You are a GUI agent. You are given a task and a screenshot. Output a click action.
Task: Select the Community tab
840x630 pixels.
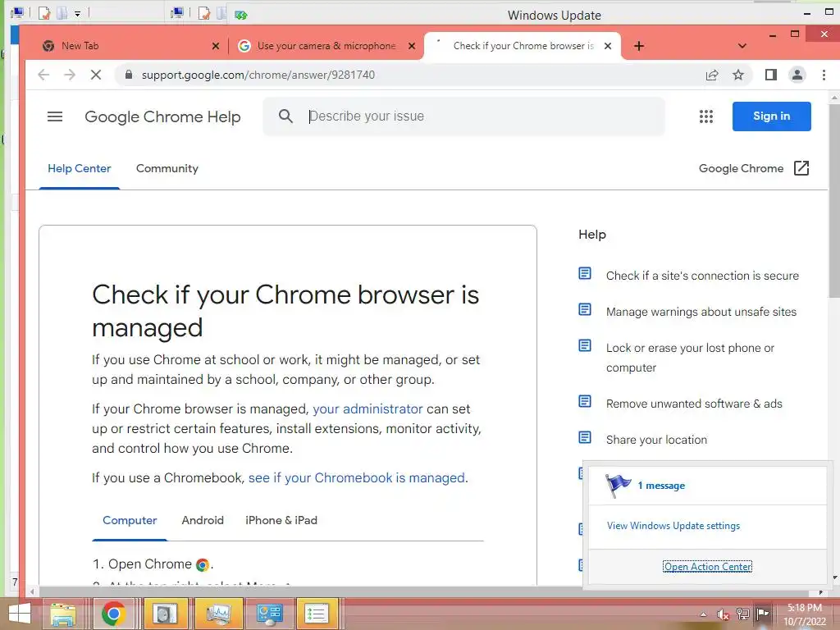point(167,169)
